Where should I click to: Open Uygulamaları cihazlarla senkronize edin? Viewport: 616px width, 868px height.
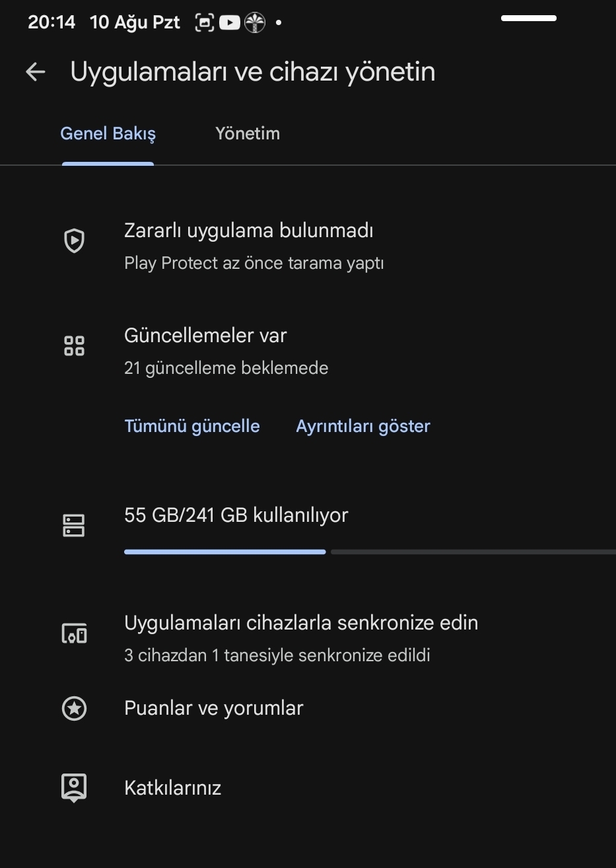click(x=308, y=638)
